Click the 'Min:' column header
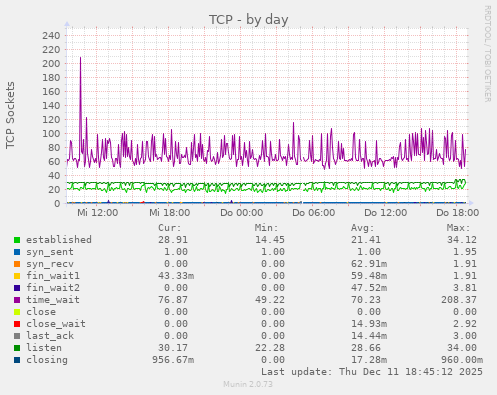497x395 pixels. click(x=266, y=228)
